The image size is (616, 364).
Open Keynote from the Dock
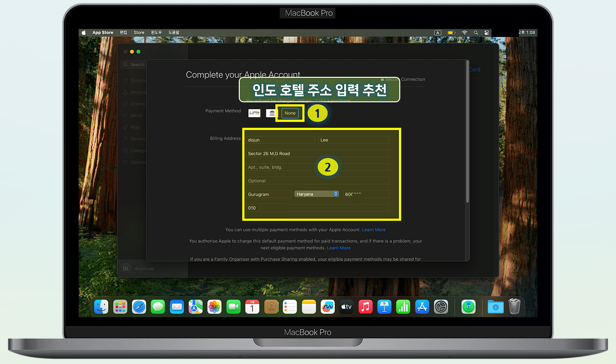tap(384, 306)
